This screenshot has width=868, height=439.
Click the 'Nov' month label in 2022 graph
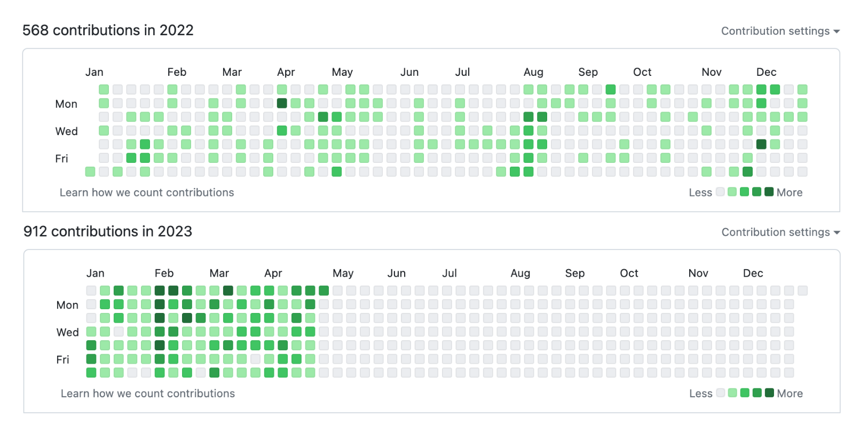pos(712,72)
